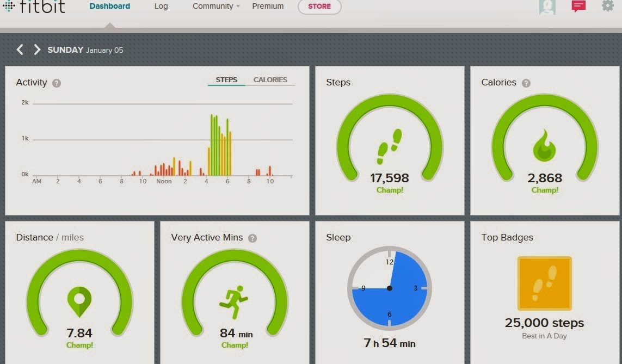Switch activity chart to STEPS

[226, 79]
